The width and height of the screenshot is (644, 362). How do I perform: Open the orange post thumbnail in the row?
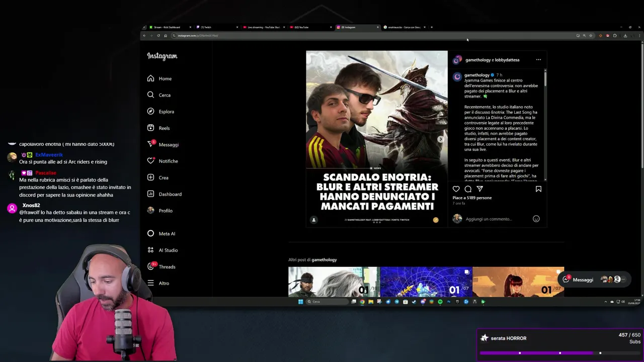coord(518,282)
